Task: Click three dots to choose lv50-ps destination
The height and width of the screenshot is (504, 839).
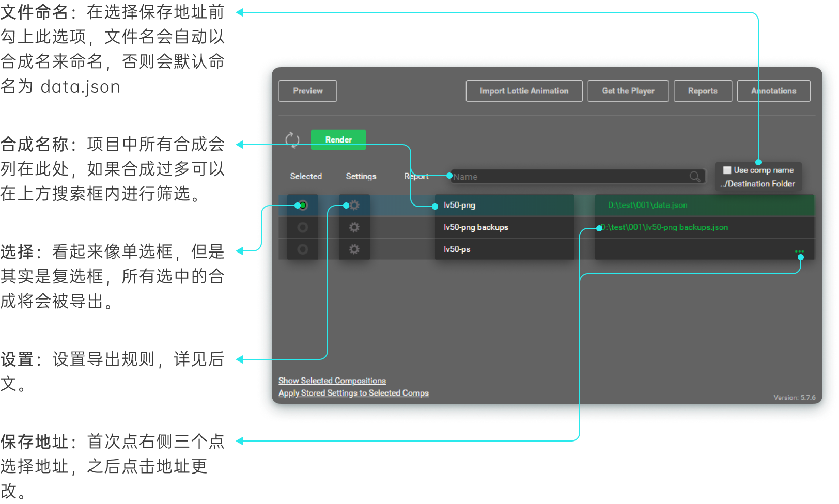Action: click(799, 251)
